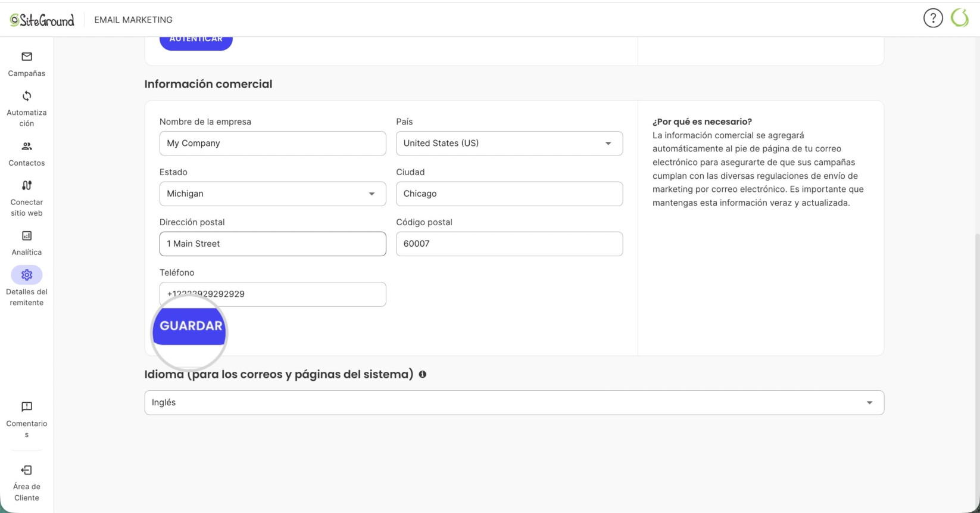Open the Campañas envelope icon
980x513 pixels.
coord(27,57)
